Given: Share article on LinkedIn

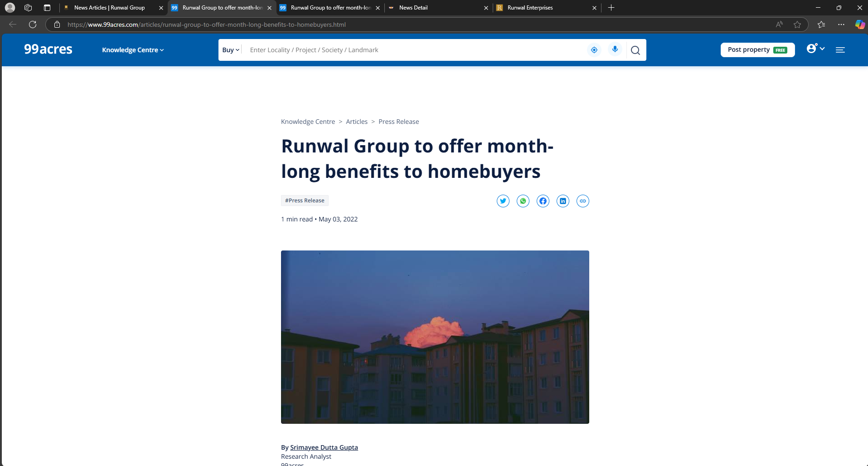Looking at the screenshot, I should point(563,201).
